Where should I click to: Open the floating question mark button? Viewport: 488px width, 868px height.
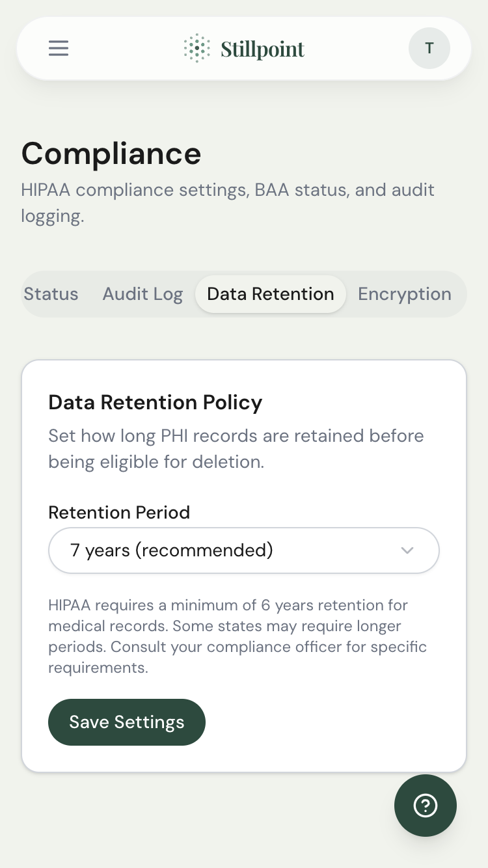pyautogui.click(x=425, y=806)
